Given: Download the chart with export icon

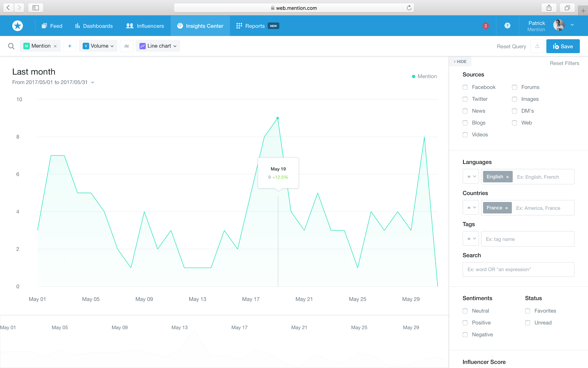Looking at the screenshot, I should (x=537, y=46).
